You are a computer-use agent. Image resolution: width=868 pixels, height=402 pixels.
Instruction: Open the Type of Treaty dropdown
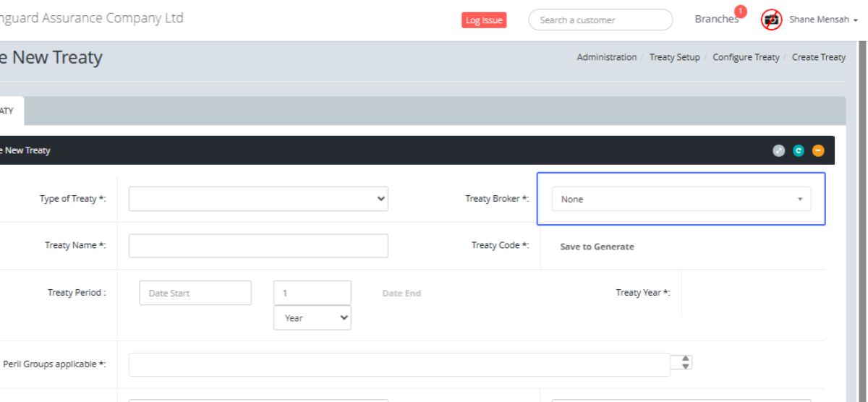point(258,199)
